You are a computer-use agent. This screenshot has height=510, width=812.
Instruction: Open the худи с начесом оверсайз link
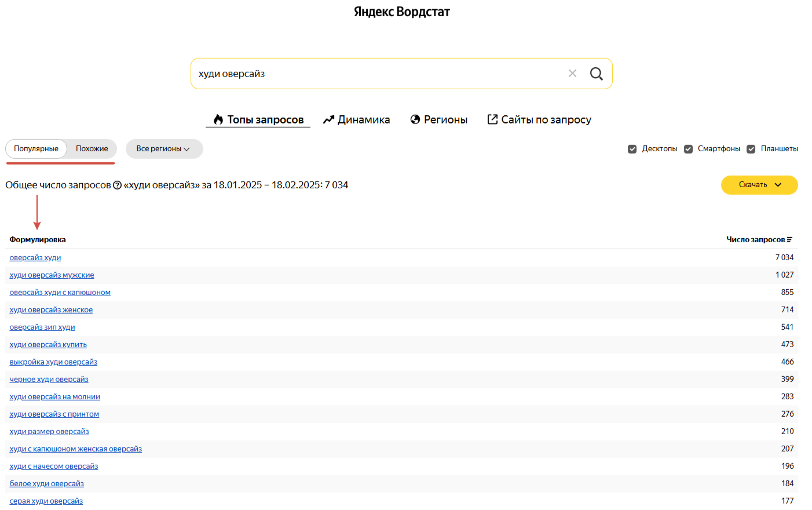point(54,466)
